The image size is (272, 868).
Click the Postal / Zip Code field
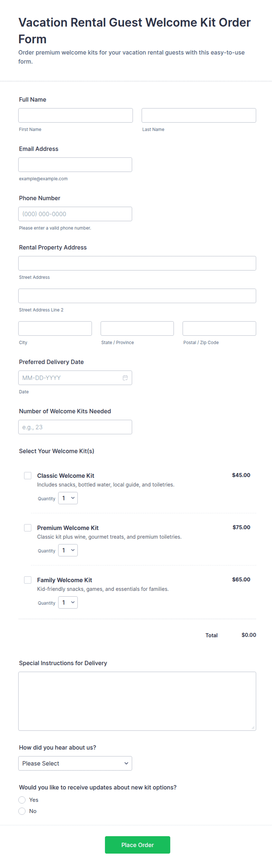click(219, 328)
